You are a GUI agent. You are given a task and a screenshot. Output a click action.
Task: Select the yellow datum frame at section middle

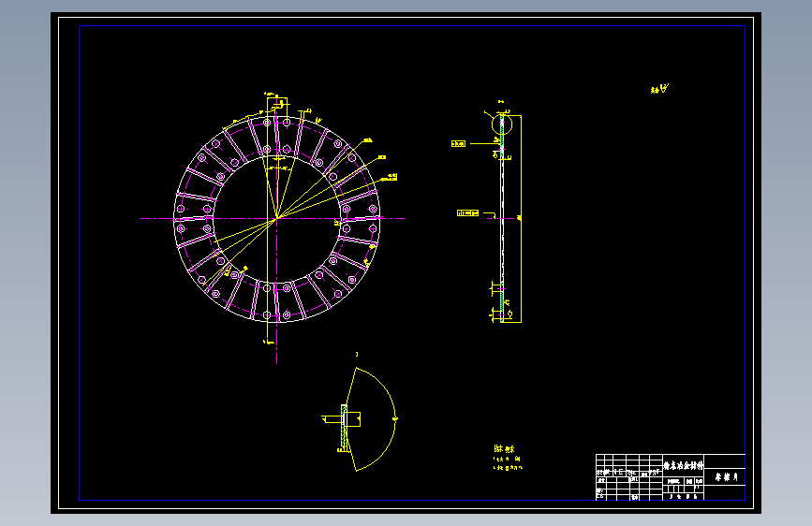(467, 212)
